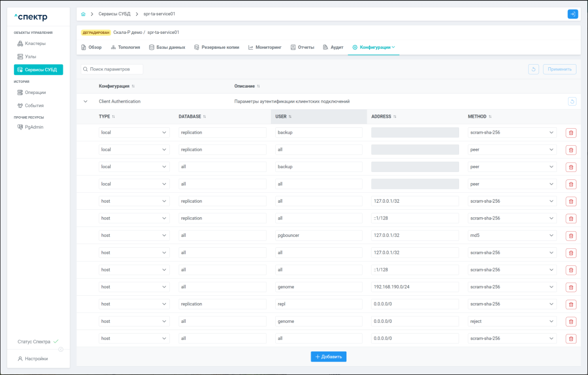Screen dimensions: 588x375
Task: Delete the genome reject rule row
Action: coord(571,322)
